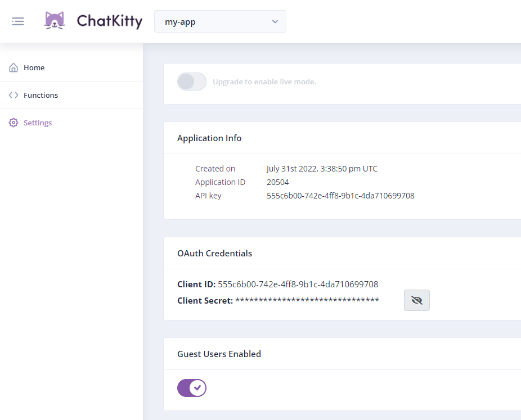Navigate to the Functions page
The image size is (521, 420).
coord(39,95)
